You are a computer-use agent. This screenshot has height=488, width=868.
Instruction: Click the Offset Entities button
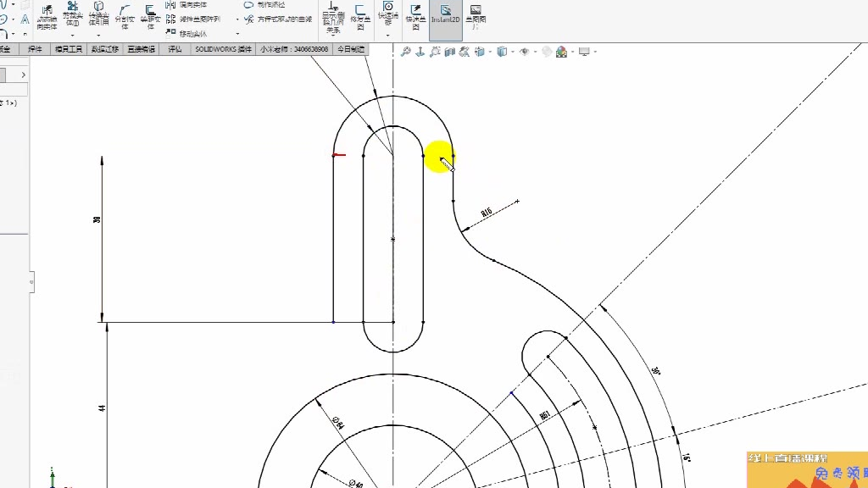click(x=151, y=16)
